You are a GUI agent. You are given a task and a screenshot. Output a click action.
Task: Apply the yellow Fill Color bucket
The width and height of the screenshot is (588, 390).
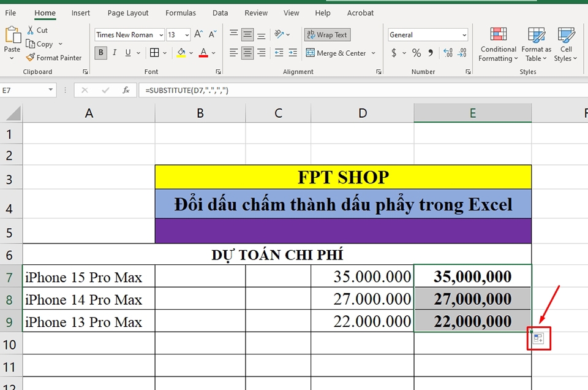click(181, 53)
